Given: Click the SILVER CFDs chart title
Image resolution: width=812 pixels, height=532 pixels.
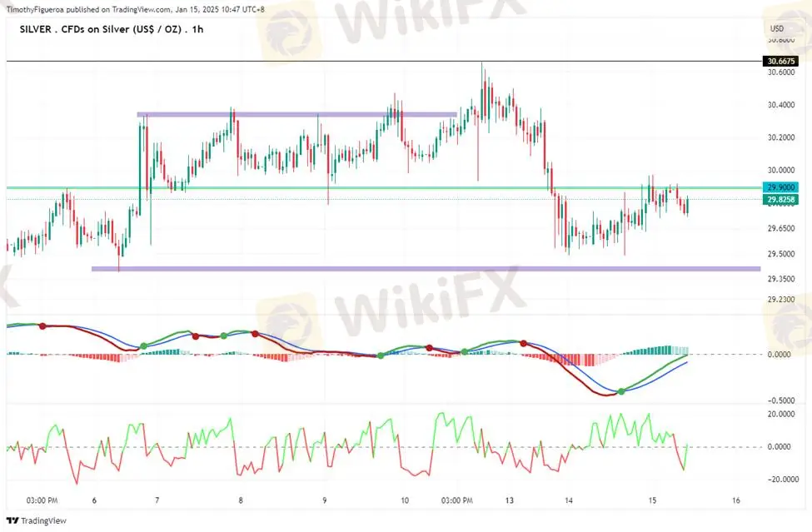Looking at the screenshot, I should (x=112, y=29).
